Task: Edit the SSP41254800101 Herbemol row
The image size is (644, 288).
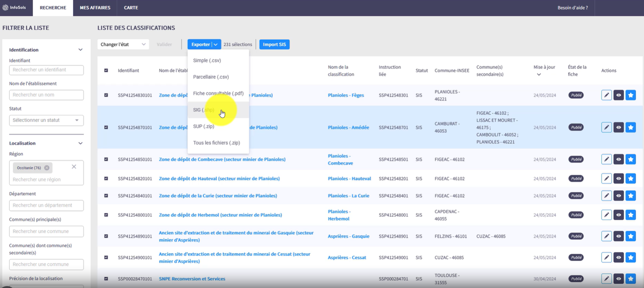Action: [x=606, y=215]
